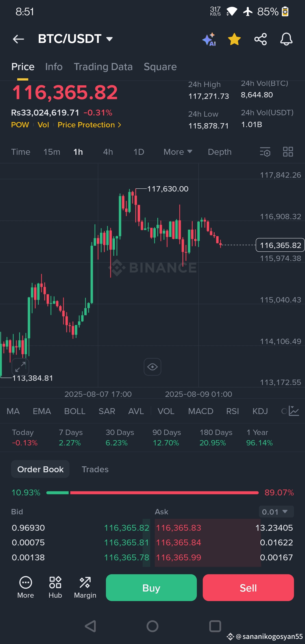Open the More options icon
This screenshot has width=305, height=644.
[x=26, y=587]
